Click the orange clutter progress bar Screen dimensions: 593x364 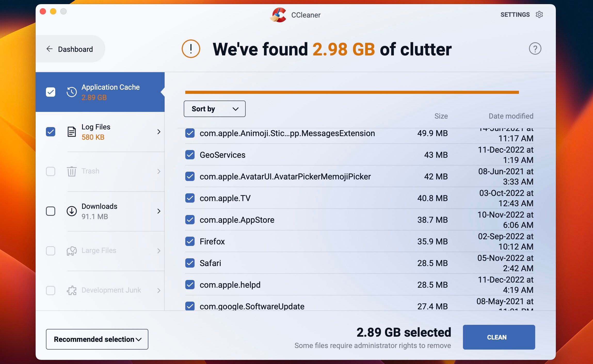[352, 92]
